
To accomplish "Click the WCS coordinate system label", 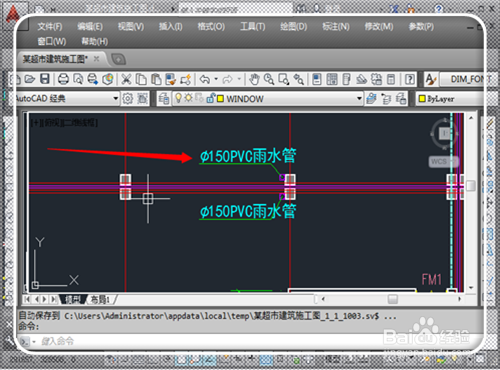I will (x=443, y=162).
